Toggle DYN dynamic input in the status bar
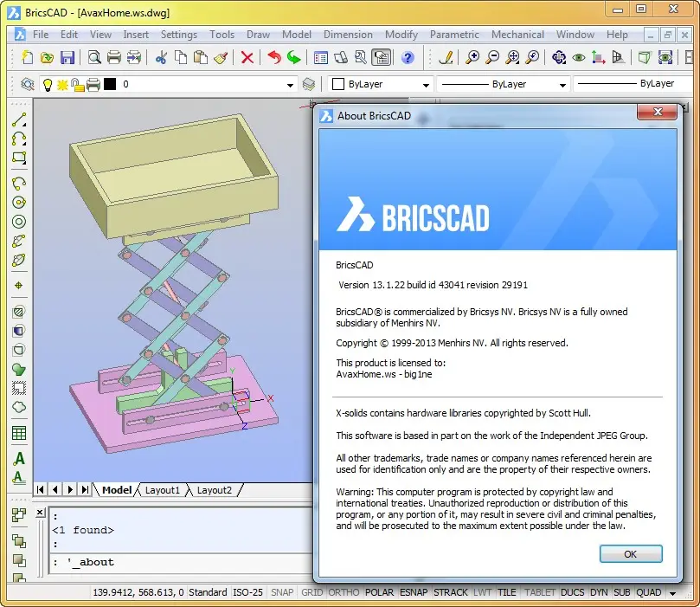The image size is (700, 607). click(599, 592)
